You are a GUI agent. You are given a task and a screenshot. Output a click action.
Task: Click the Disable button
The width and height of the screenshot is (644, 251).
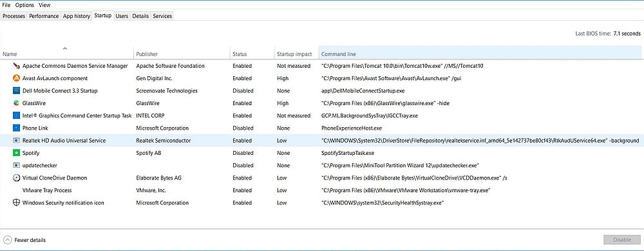pyautogui.click(x=622, y=240)
